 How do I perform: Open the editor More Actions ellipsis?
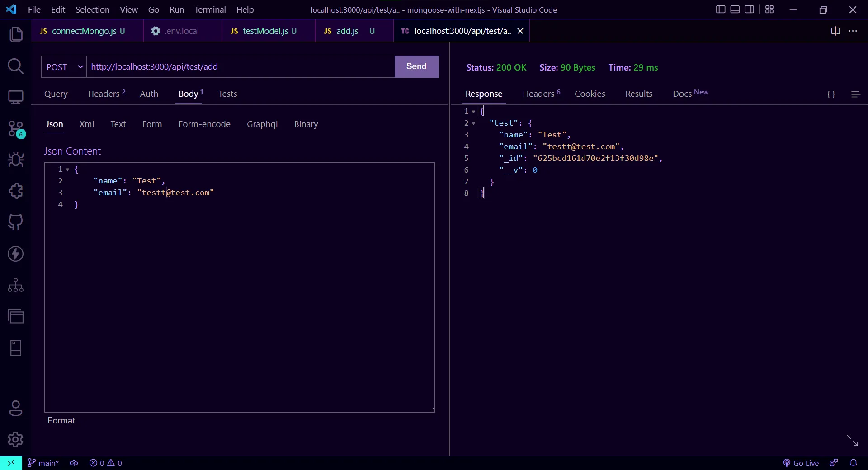pos(853,31)
